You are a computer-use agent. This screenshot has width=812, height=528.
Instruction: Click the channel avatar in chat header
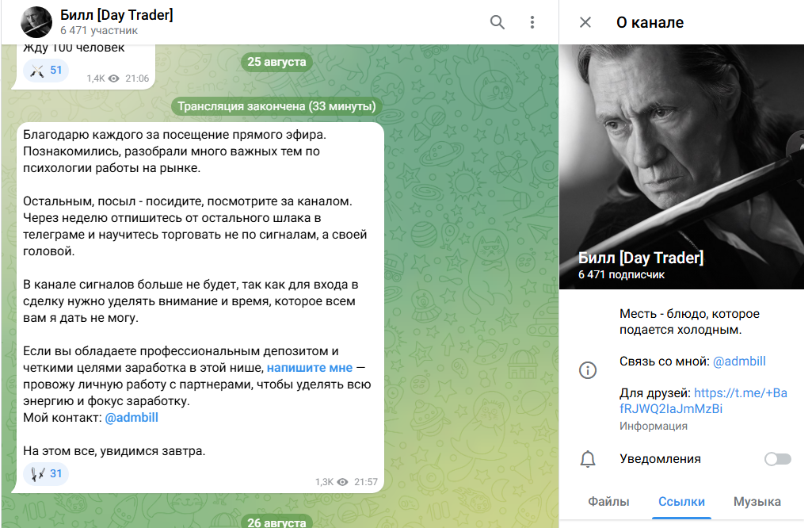(36, 22)
